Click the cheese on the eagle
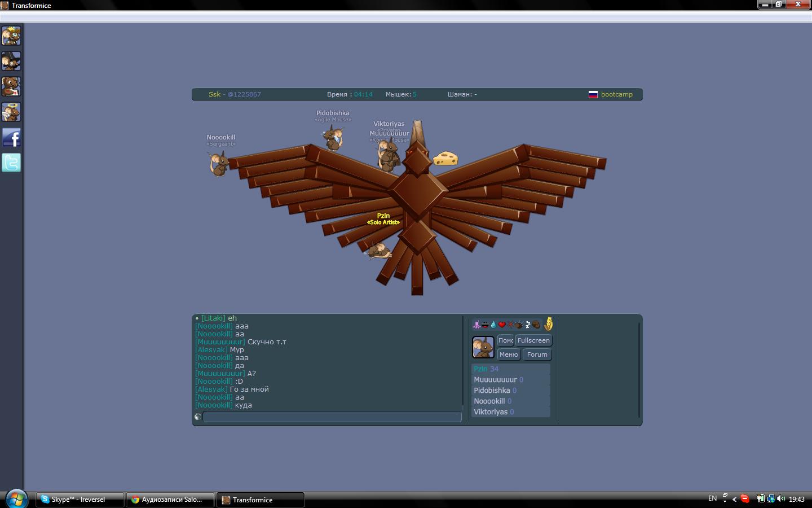This screenshot has height=508, width=812. pyautogui.click(x=445, y=158)
